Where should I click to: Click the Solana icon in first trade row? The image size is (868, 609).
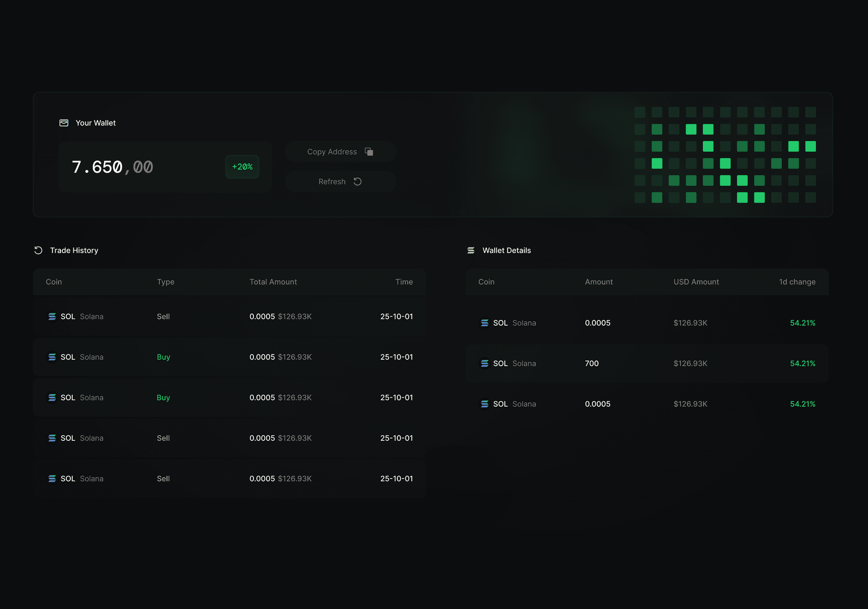click(52, 316)
